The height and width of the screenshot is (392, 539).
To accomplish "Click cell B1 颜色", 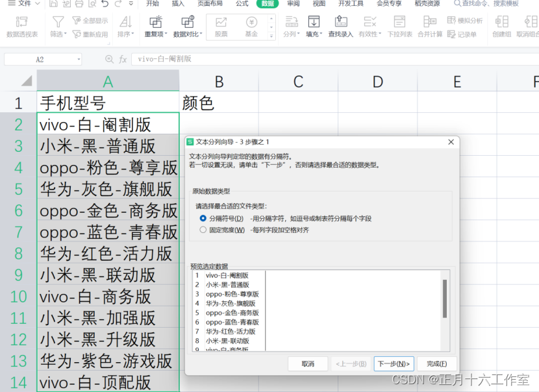I will (x=219, y=103).
